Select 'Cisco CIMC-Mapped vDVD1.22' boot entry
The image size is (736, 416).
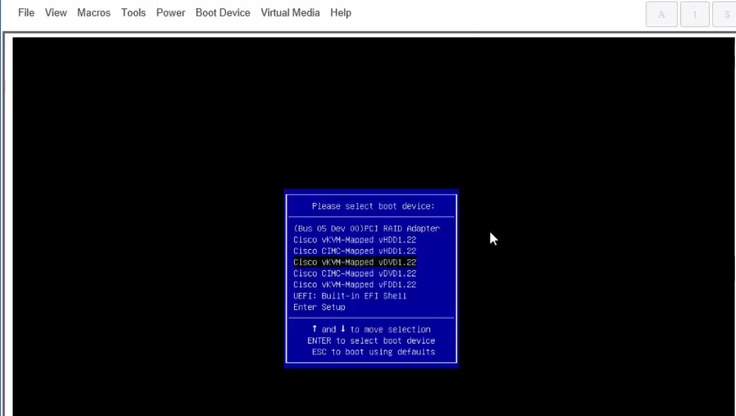click(x=355, y=274)
